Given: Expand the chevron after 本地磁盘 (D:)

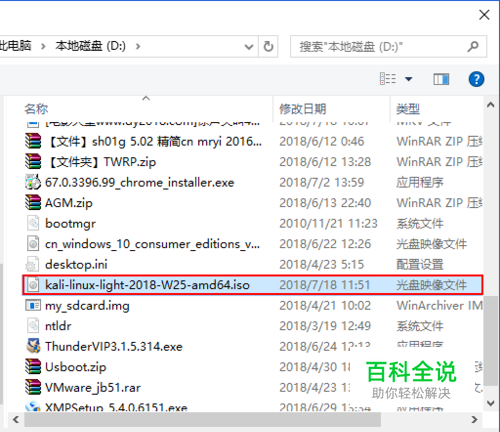Looking at the screenshot, I should (x=138, y=46).
